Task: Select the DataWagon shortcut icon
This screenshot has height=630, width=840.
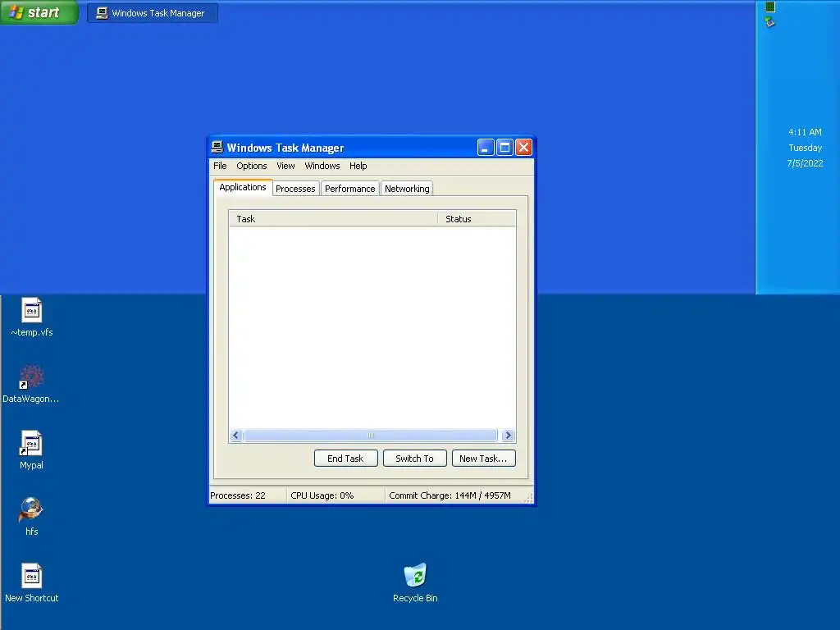Action: coord(31,384)
